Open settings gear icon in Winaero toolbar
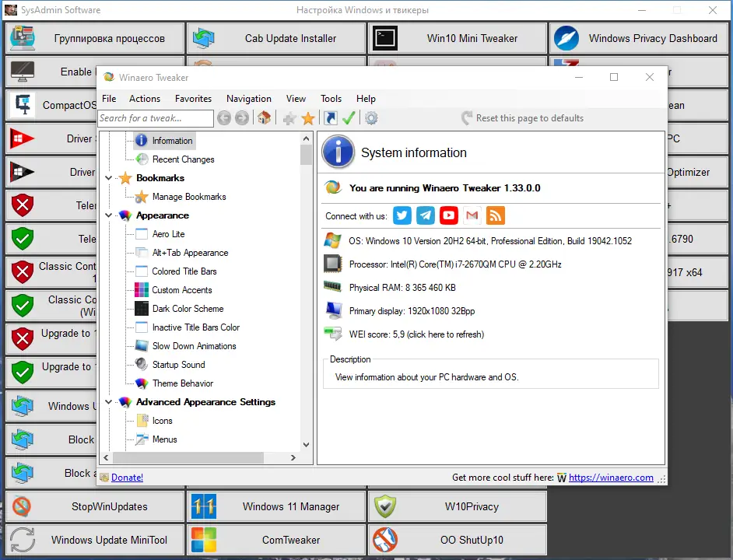Viewport: 733px width, 560px height. click(371, 118)
